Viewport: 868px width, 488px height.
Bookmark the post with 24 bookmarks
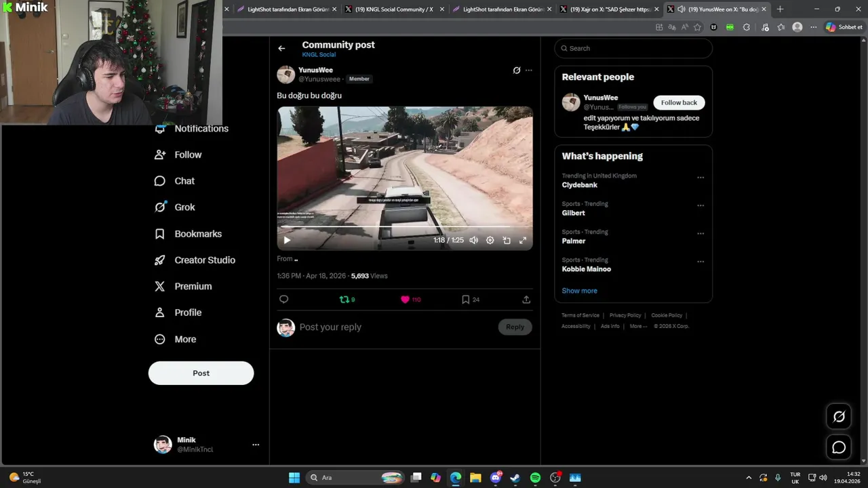pos(471,299)
